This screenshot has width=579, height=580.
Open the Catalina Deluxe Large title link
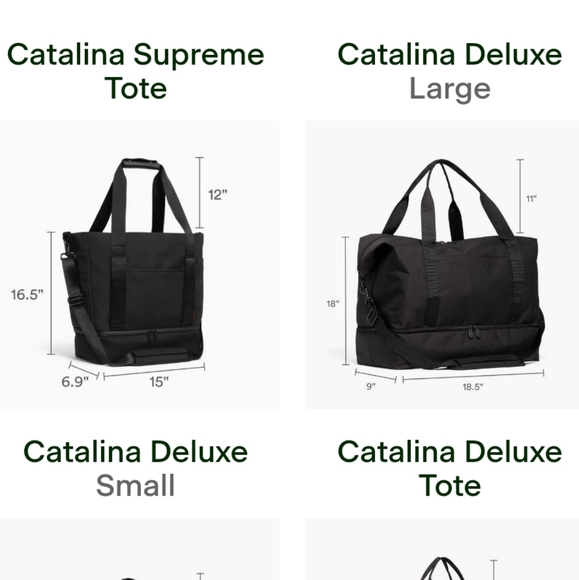point(450,71)
